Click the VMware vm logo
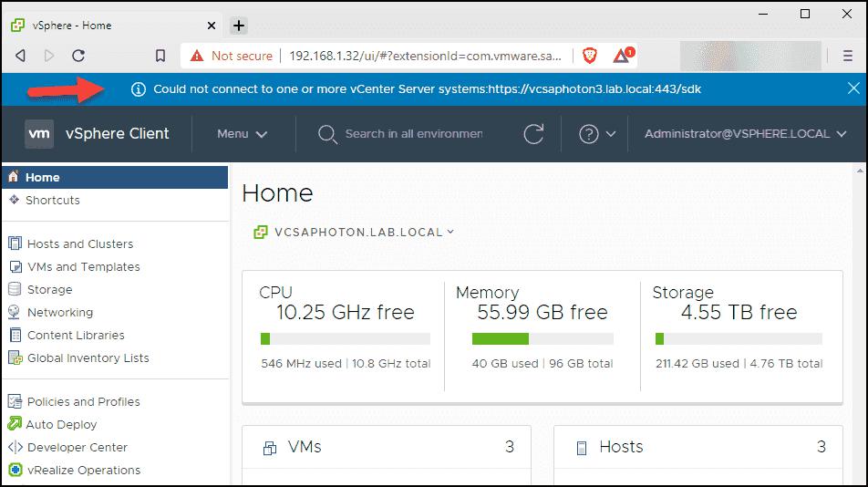The height and width of the screenshot is (487, 868). pyautogui.click(x=39, y=133)
